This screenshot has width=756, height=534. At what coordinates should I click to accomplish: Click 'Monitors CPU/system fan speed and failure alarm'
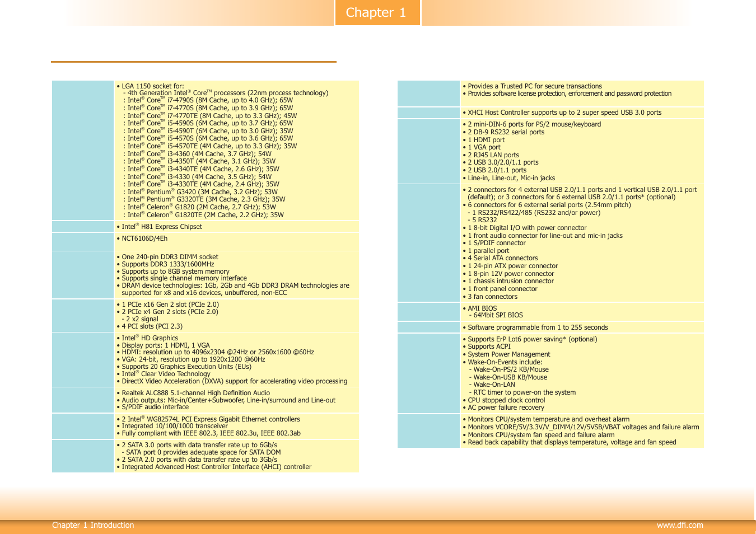pyautogui.click(x=538, y=435)
